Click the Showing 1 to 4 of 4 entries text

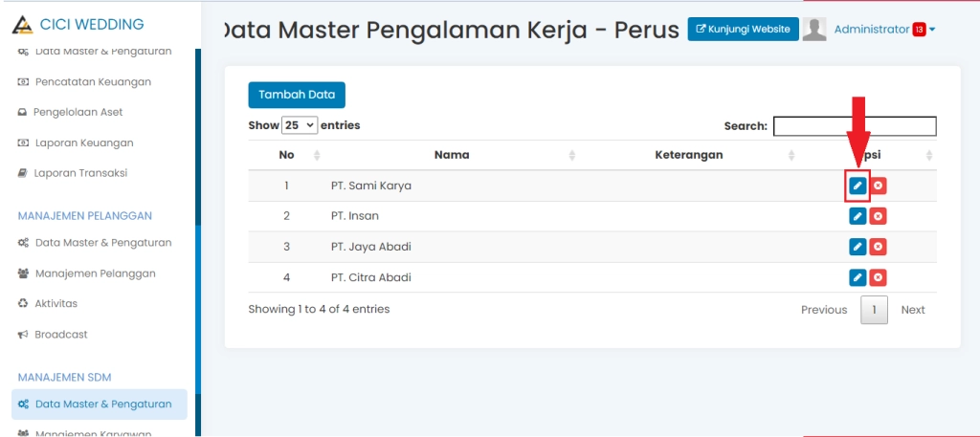click(319, 309)
